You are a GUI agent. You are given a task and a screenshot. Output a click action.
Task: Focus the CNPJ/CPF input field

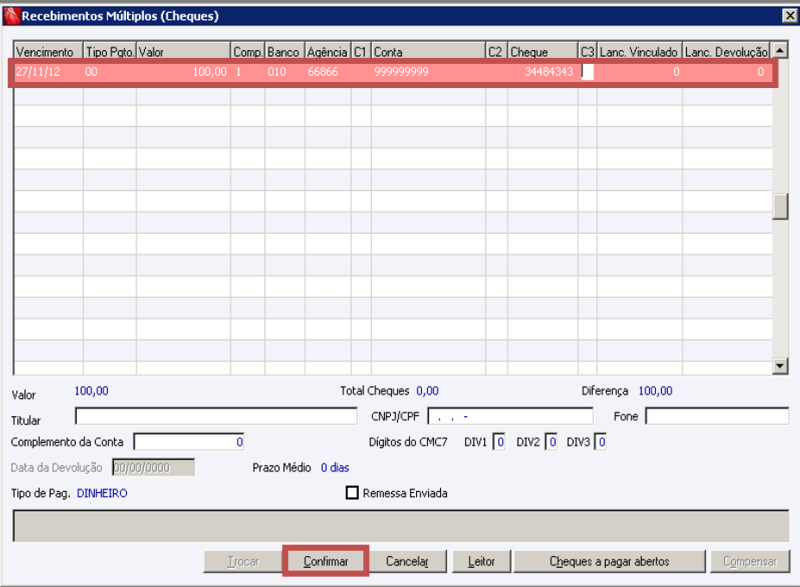(510, 416)
